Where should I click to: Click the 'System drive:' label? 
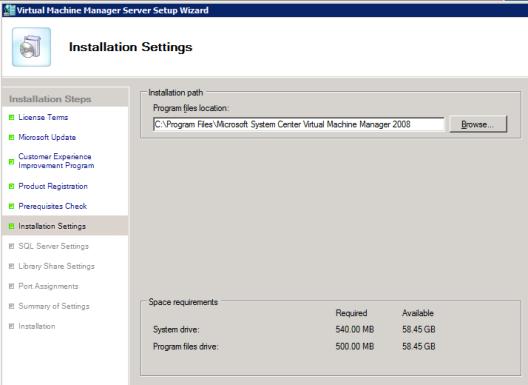(176, 329)
